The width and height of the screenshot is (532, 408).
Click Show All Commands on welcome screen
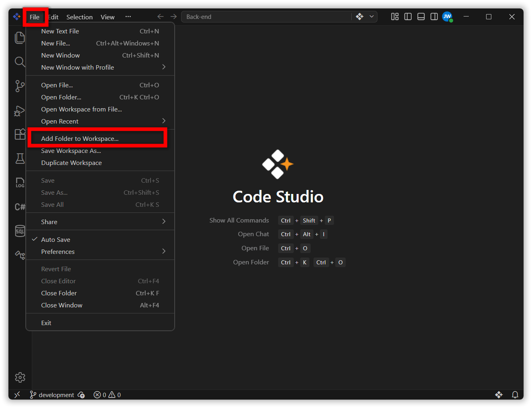[x=239, y=220]
